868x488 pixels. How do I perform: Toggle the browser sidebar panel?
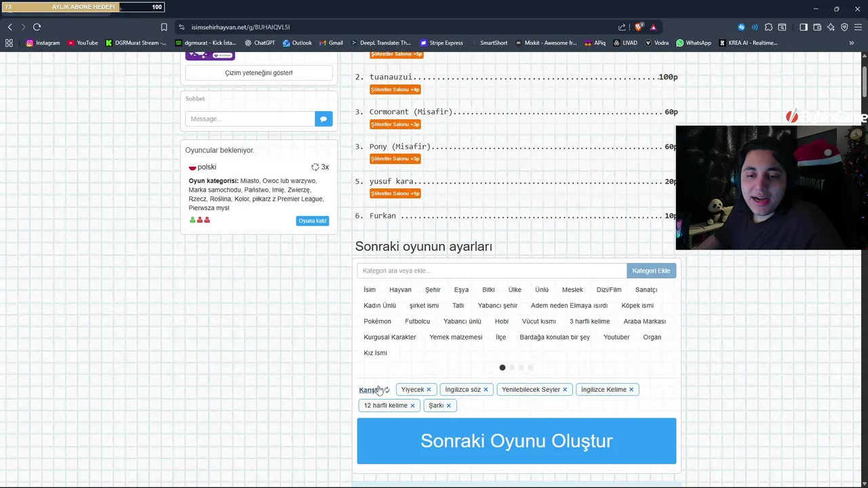point(804,27)
